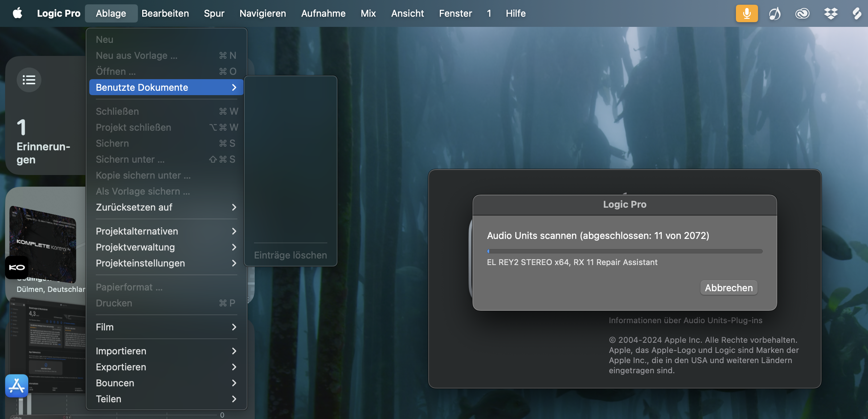
Task: Open the Bearbeiten menu
Action: point(165,13)
